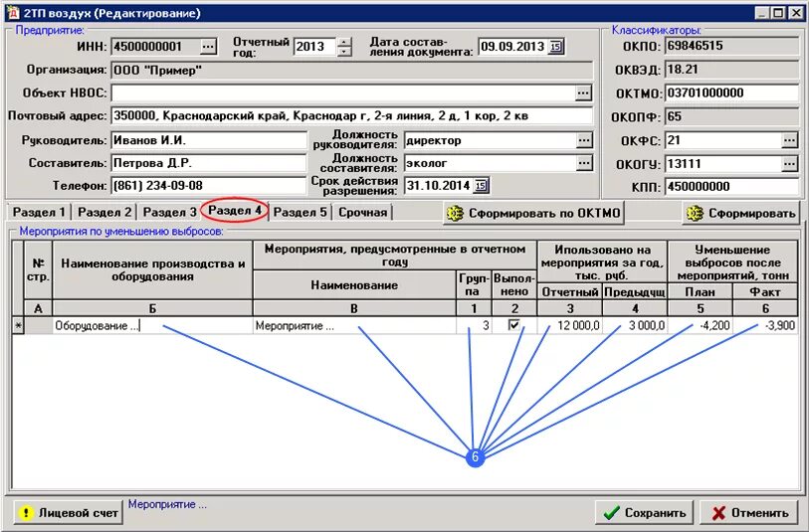Viewport: 809px width, 532px height.
Task: Click the Отчетный год field 2013
Action: (x=314, y=47)
